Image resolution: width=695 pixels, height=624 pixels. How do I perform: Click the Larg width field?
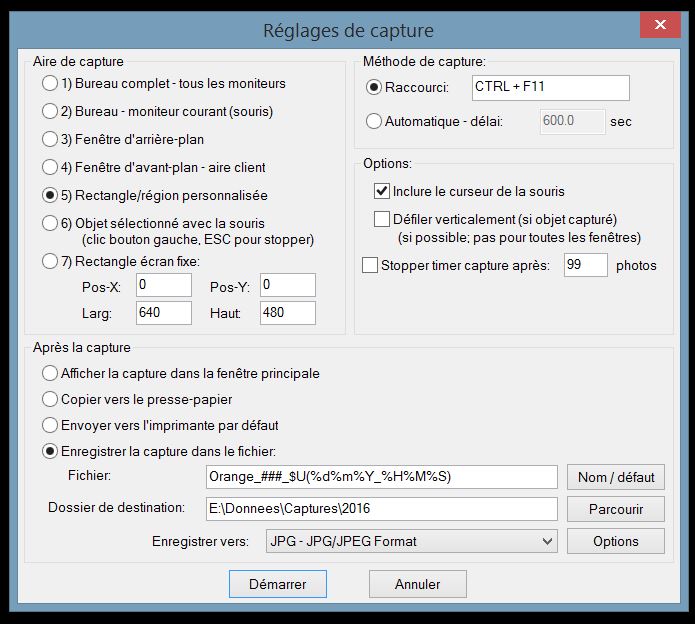click(x=164, y=312)
